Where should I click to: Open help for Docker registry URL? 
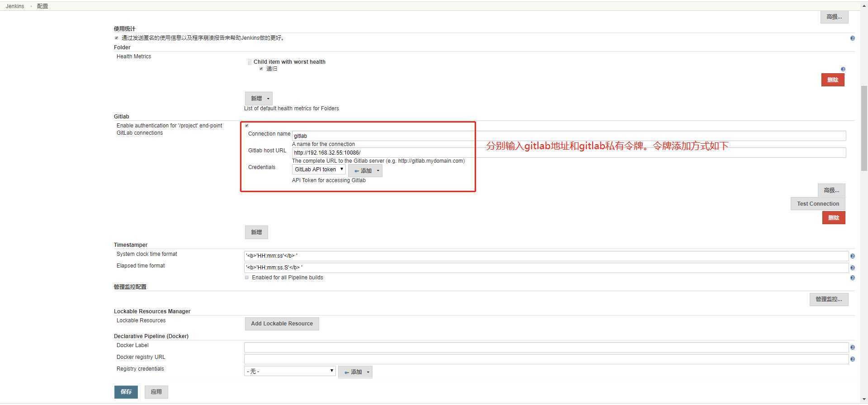click(x=852, y=359)
